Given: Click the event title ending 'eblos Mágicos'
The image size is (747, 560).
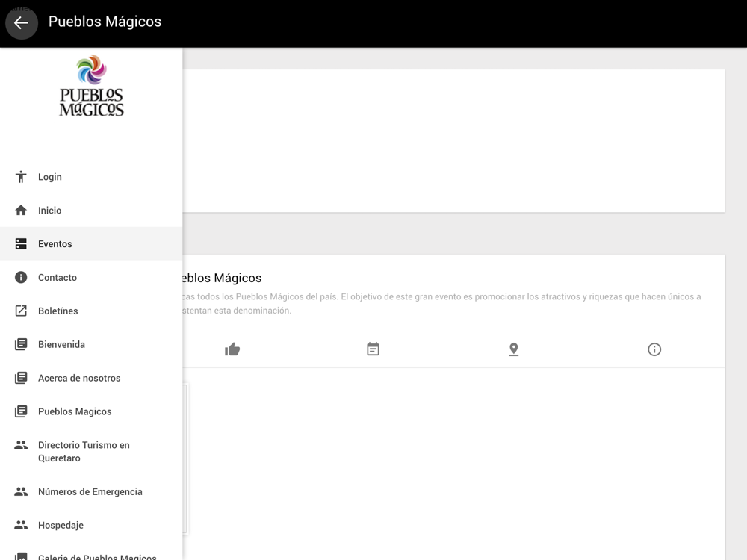Looking at the screenshot, I should pyautogui.click(x=222, y=278).
